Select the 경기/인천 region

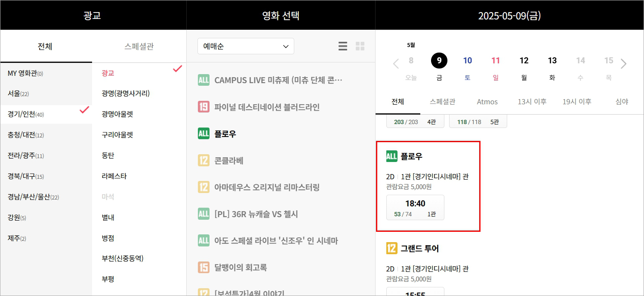[x=46, y=115]
